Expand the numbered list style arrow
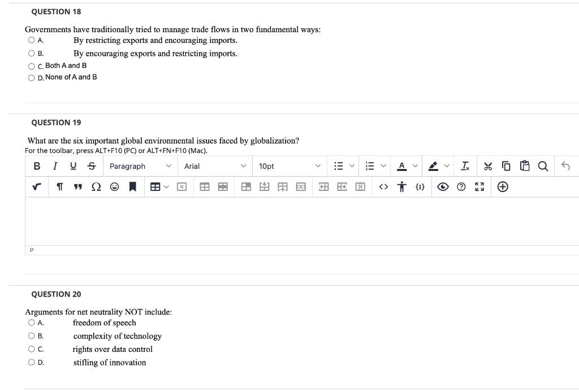 coord(383,166)
